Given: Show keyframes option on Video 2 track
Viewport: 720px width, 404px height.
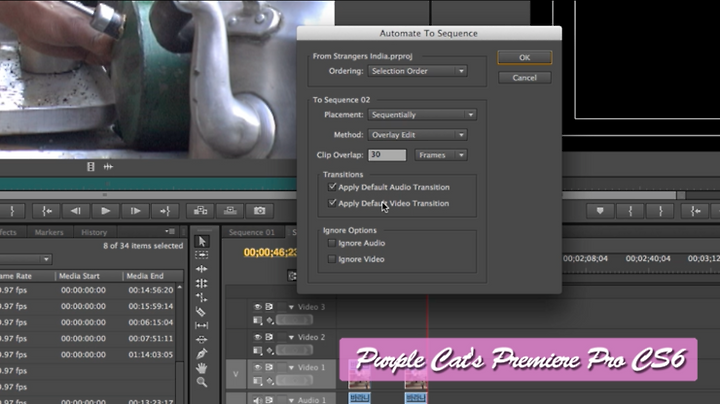Looking at the screenshot, I should pyautogui.click(x=270, y=350).
